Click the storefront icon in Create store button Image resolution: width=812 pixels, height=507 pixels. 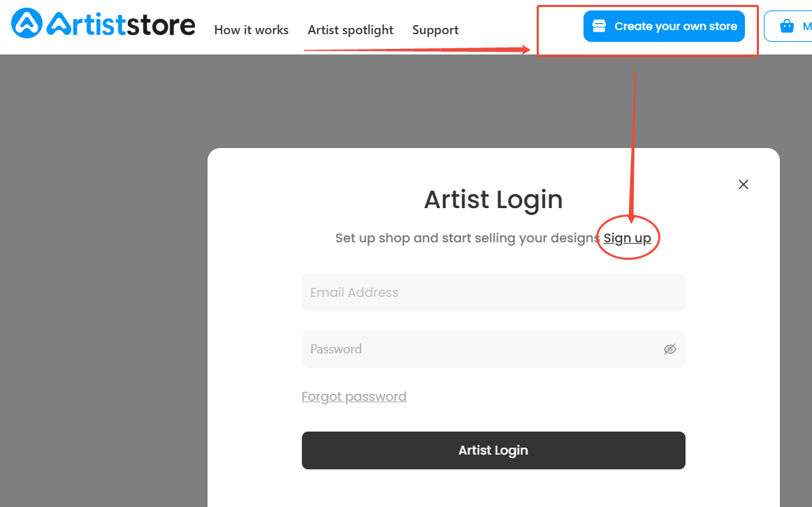tap(599, 26)
